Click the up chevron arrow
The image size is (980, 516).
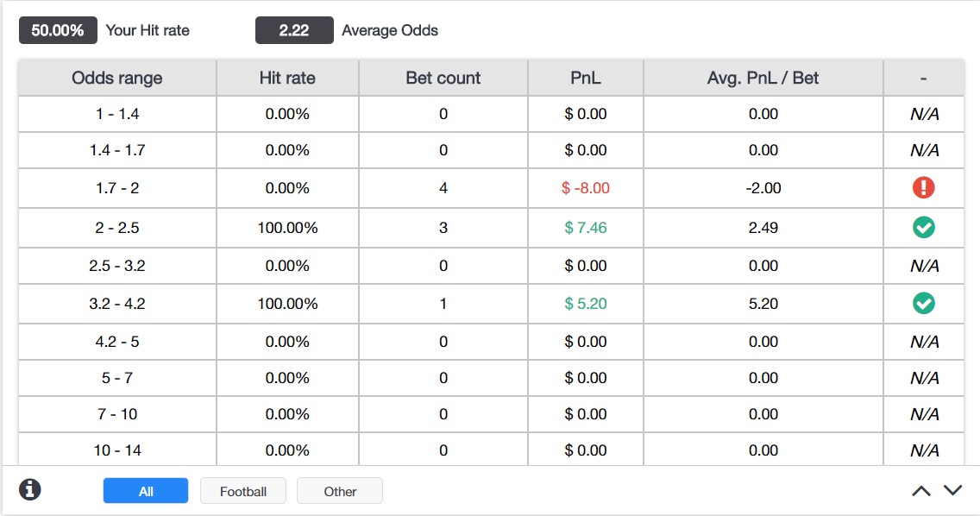click(921, 491)
